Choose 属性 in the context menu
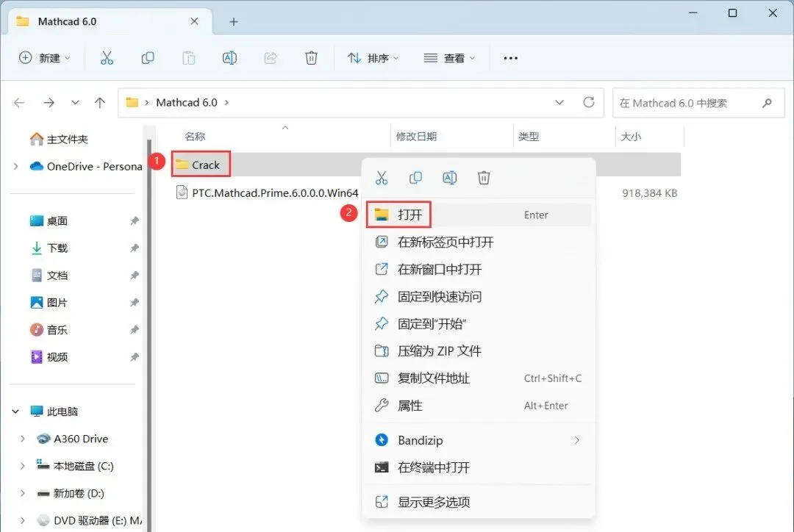 click(x=479, y=406)
